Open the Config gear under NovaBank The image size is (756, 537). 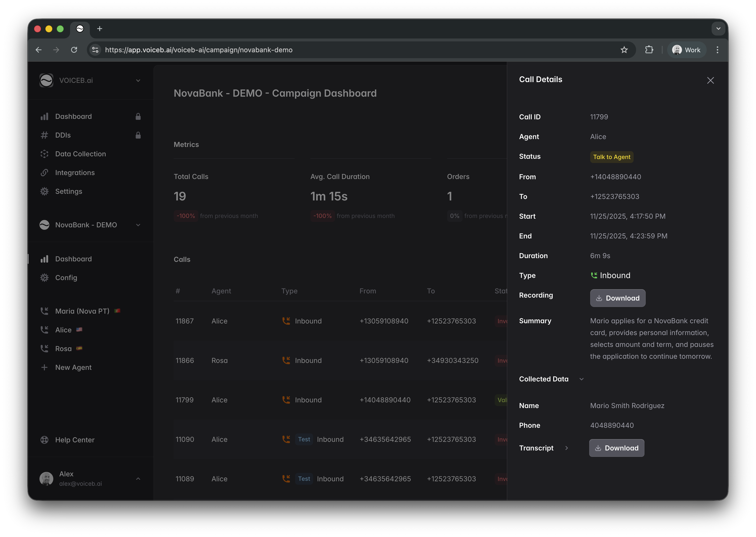44,278
